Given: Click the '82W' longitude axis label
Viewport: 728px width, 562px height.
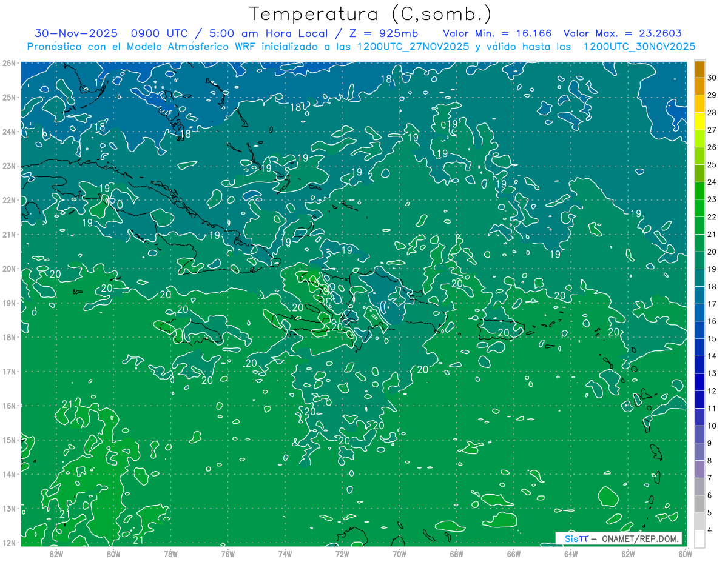Looking at the screenshot, I should (56, 553).
